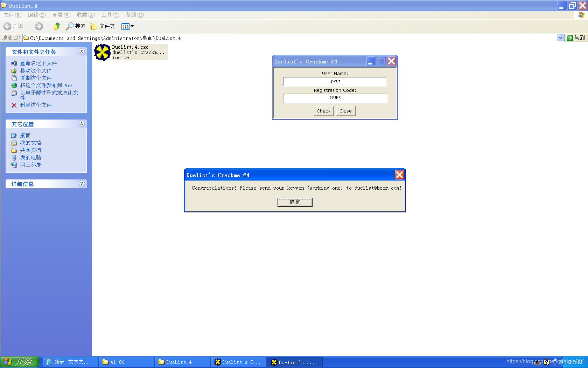Click 移动这个文件 link
The image size is (588, 368).
tap(36, 71)
